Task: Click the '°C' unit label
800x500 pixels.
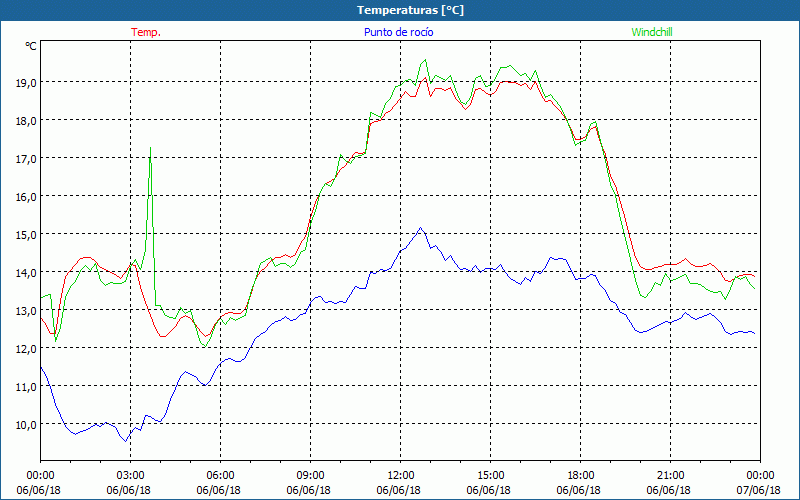Action: [31, 46]
